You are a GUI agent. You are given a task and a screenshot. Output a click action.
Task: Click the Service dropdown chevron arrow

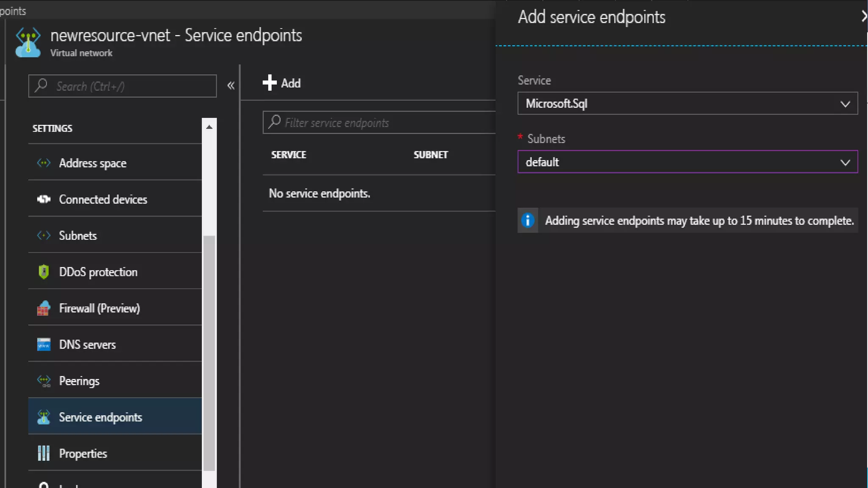[x=845, y=104]
